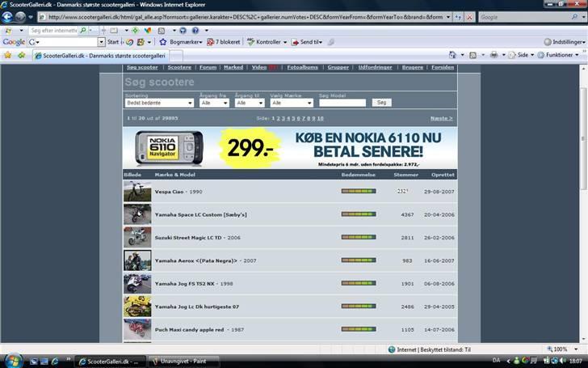Expand the Årgang til dropdown
Image resolution: width=588 pixels, height=368 pixels.
point(249,103)
